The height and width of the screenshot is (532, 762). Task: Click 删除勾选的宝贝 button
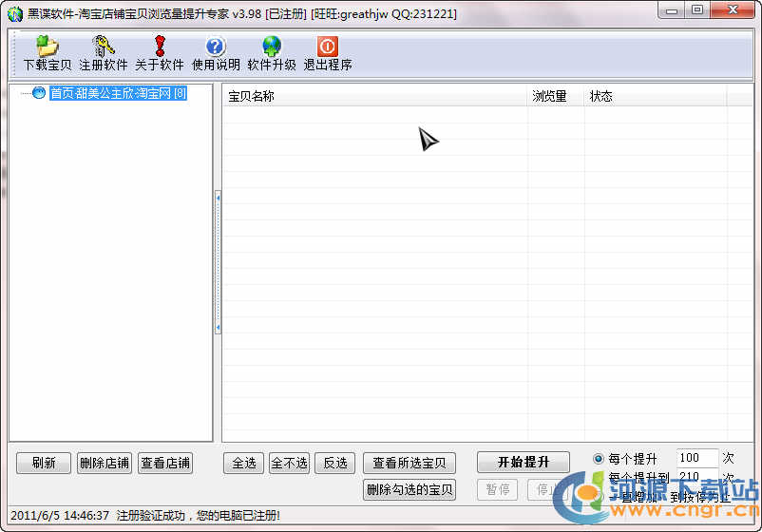pos(410,489)
